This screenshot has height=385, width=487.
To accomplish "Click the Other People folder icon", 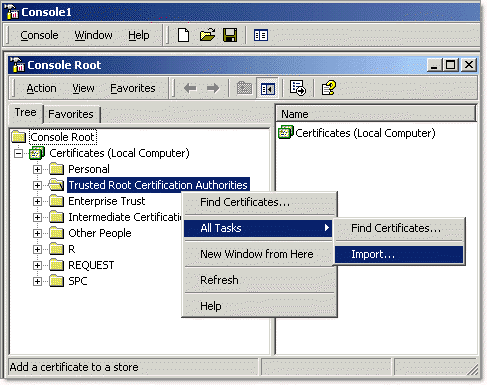I will [57, 233].
